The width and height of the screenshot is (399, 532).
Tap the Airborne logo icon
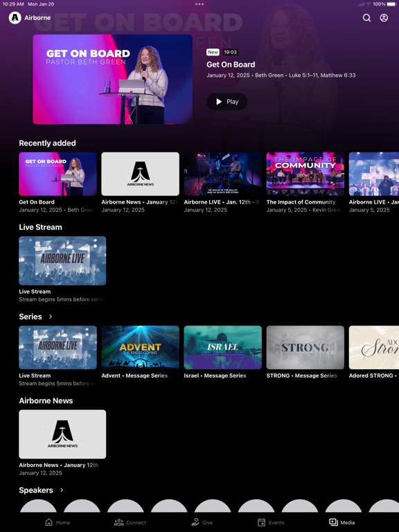[15, 17]
